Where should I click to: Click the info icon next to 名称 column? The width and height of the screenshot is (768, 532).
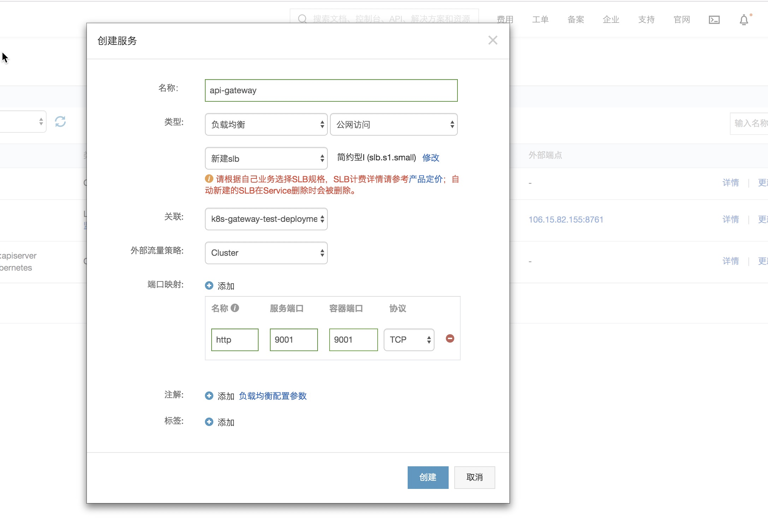tap(235, 308)
